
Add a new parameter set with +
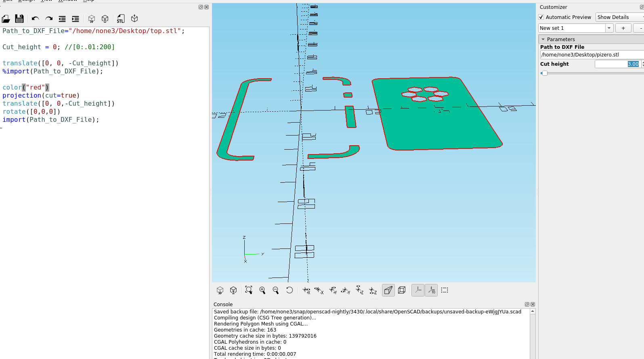(x=623, y=28)
